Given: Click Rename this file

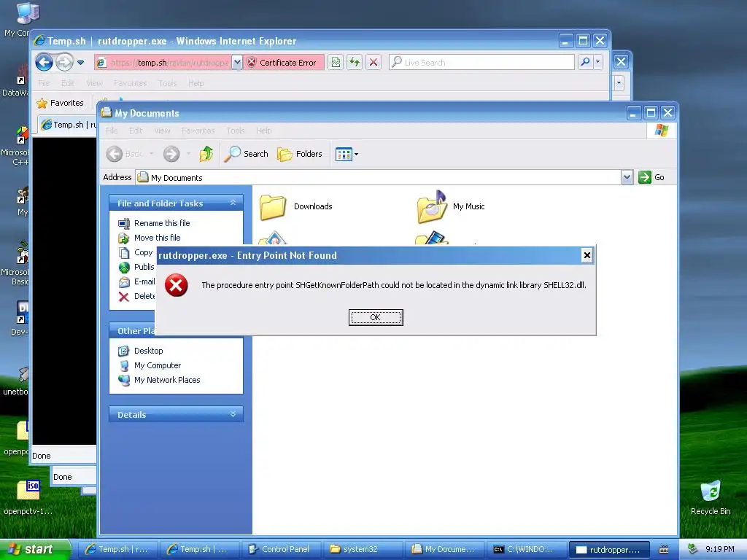Looking at the screenshot, I should [x=162, y=223].
